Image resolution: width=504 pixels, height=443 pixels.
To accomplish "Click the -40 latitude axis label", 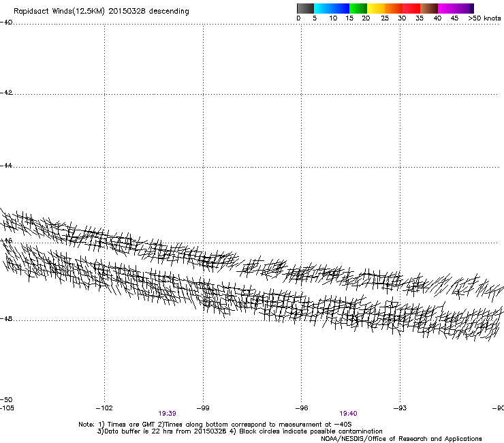I will point(6,22).
